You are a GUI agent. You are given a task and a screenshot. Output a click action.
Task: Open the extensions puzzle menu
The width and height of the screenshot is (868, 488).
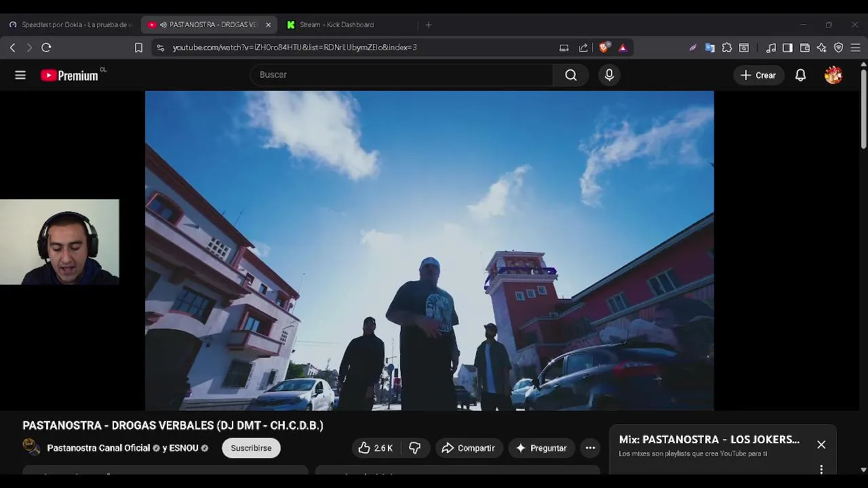pyautogui.click(x=727, y=47)
